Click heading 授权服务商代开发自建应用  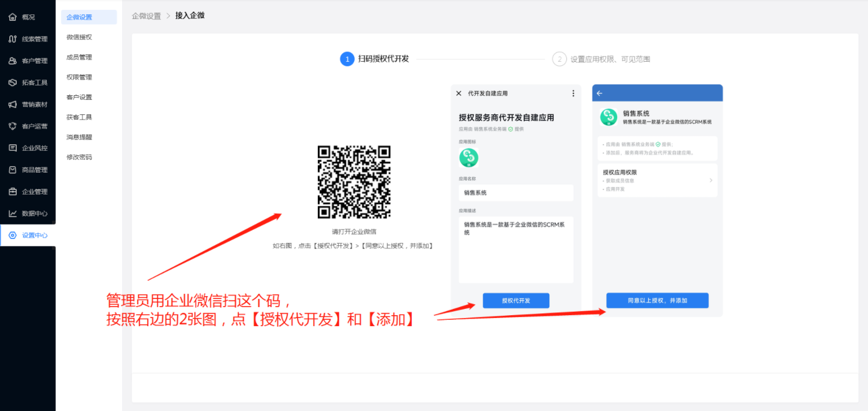pos(506,118)
